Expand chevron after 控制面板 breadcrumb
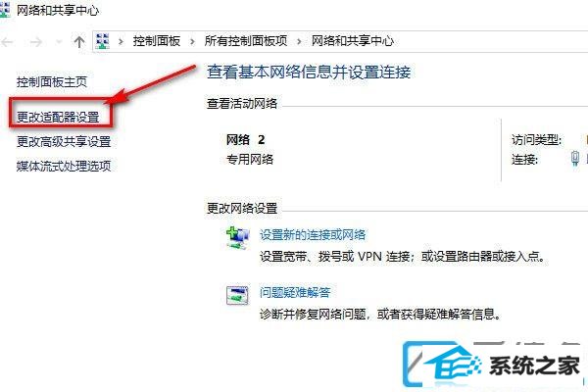Viewport: 588px width, 392px height. point(192,41)
